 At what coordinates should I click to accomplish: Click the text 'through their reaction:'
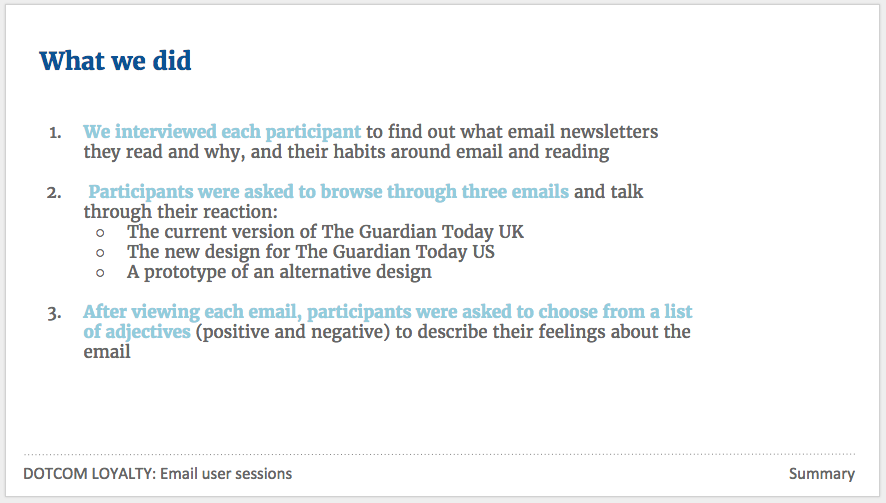tap(181, 212)
